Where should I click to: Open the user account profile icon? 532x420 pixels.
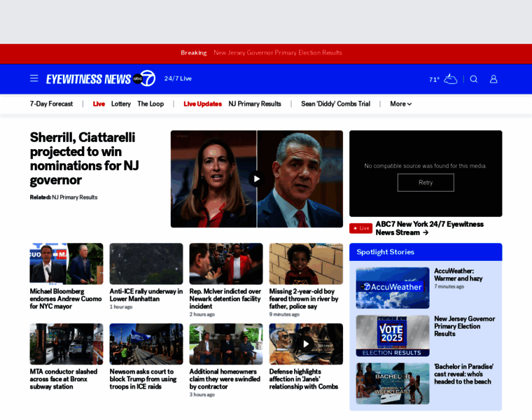tap(493, 79)
